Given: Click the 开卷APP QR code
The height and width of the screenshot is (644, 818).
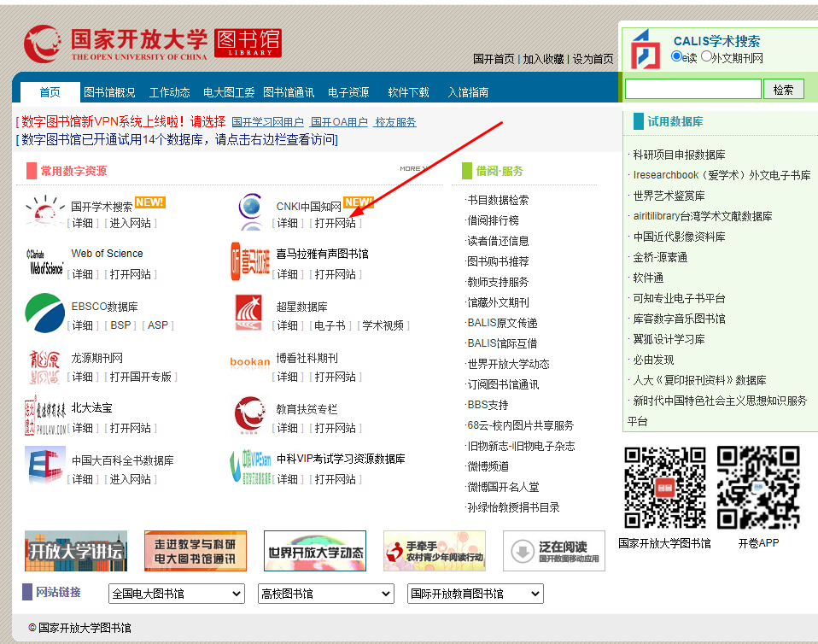Looking at the screenshot, I should [x=758, y=488].
